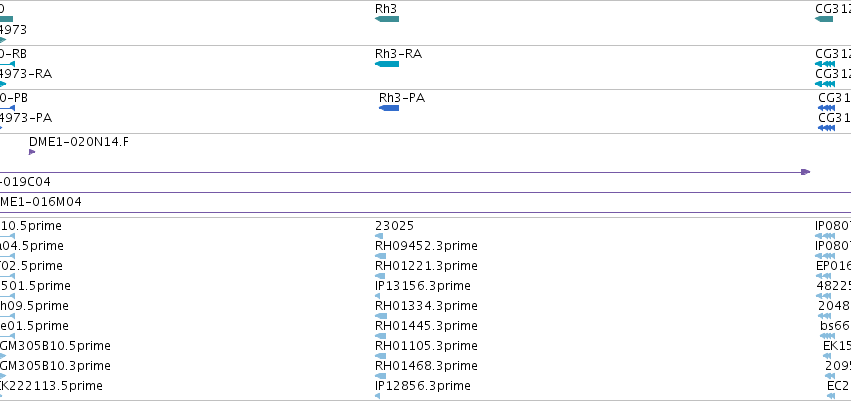Click the -019C04 BAC label
The width and height of the screenshot is (851, 401).
(x=25, y=182)
